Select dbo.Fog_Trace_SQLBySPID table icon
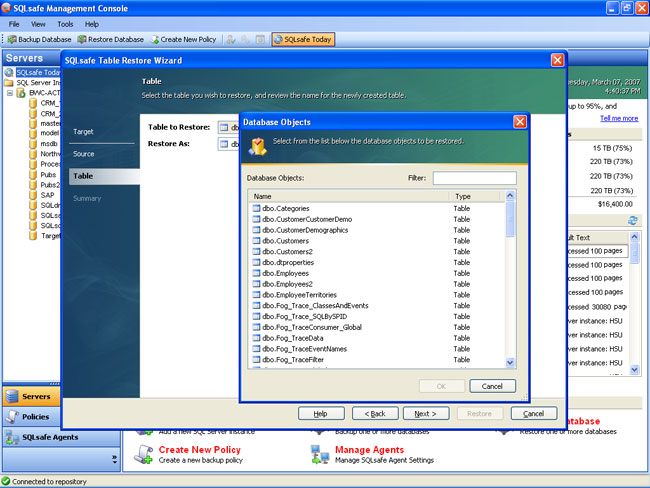Viewport: 650px width, 488px height. point(256,316)
